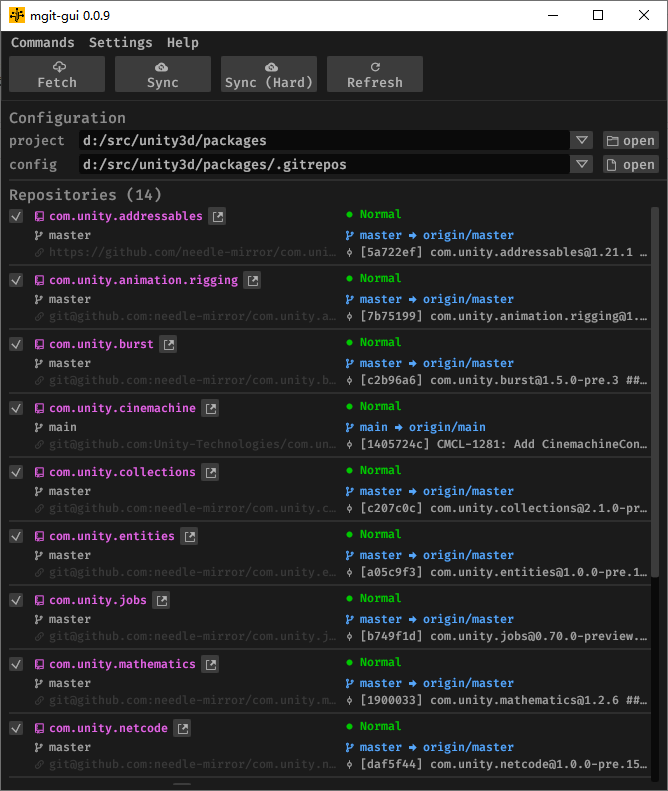This screenshot has width=668, height=791.
Task: Click the Sync button
Action: [163, 74]
